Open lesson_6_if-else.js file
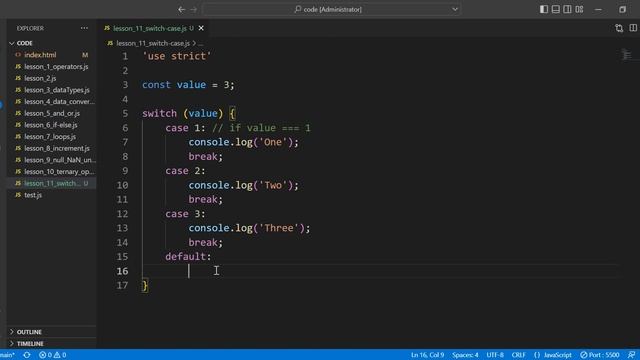The width and height of the screenshot is (640, 360). [x=51, y=125]
